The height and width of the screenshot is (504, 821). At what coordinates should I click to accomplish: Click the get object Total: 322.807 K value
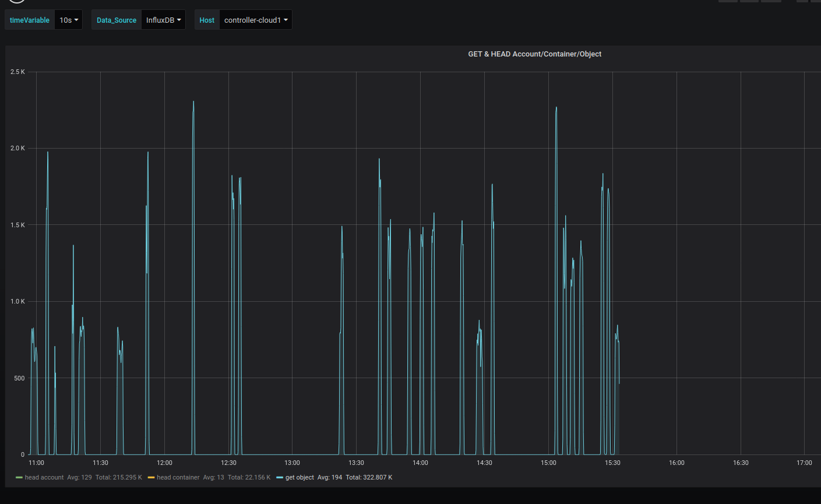coord(369,478)
